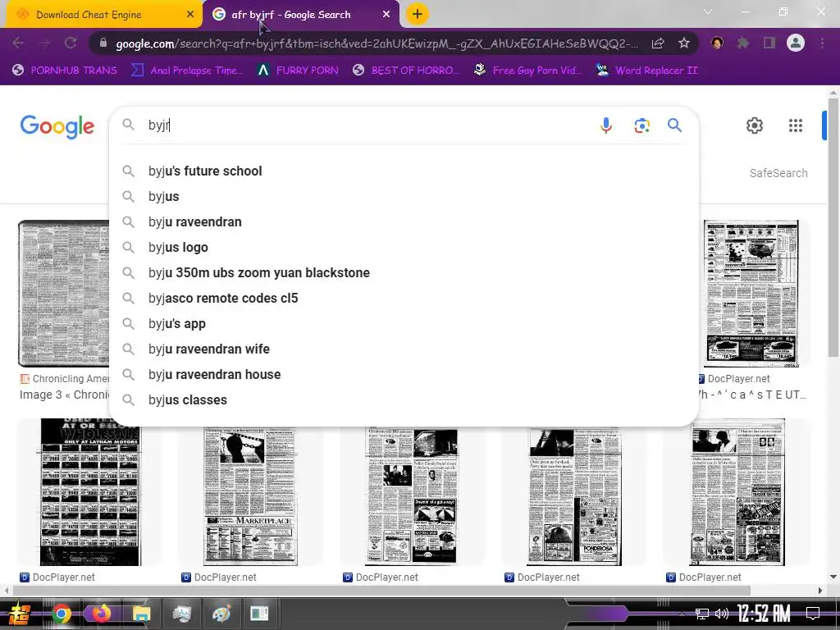Viewport: 840px width, 630px height.
Task: Open the notification center icon
Action: (813, 614)
